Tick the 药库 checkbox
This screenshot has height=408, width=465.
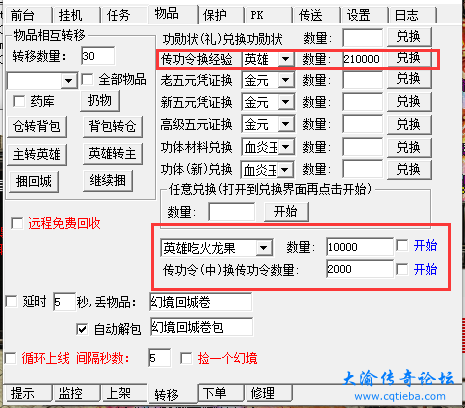point(19,101)
